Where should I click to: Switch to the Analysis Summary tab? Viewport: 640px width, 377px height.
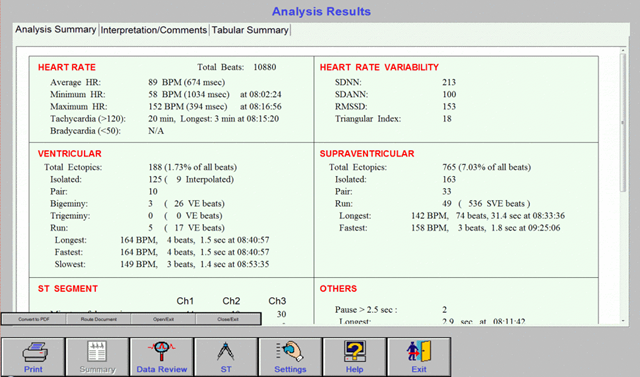tap(56, 29)
